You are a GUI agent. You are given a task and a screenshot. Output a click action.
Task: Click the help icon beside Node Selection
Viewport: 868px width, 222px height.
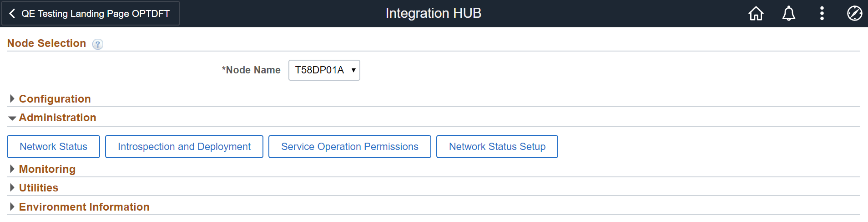click(x=98, y=44)
